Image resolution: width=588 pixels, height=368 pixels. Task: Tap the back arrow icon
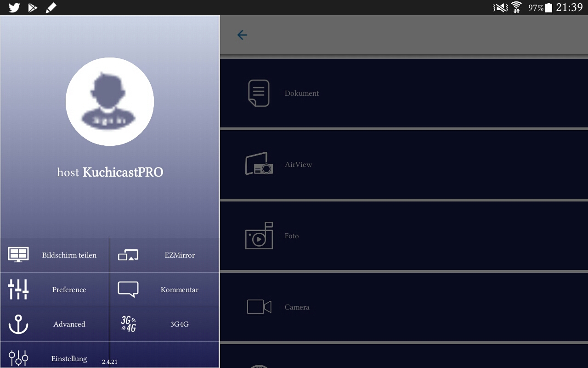pyautogui.click(x=242, y=35)
